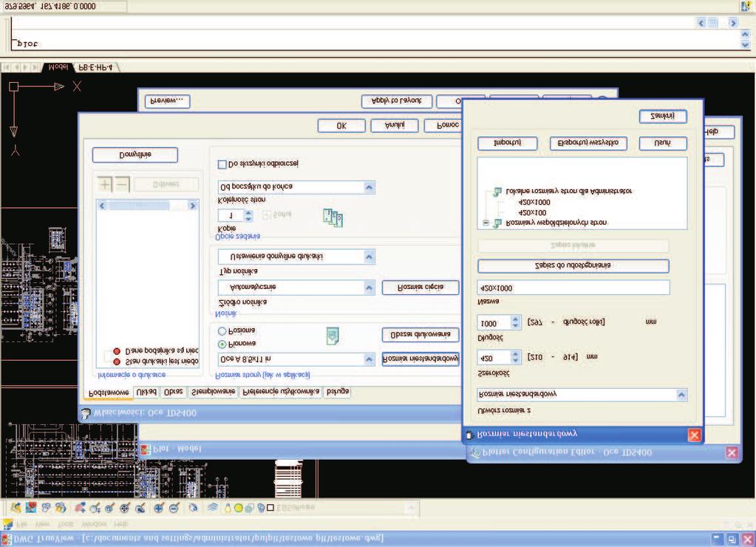
Task: Click the printer info list right scroll arrow
Action: coord(192,206)
